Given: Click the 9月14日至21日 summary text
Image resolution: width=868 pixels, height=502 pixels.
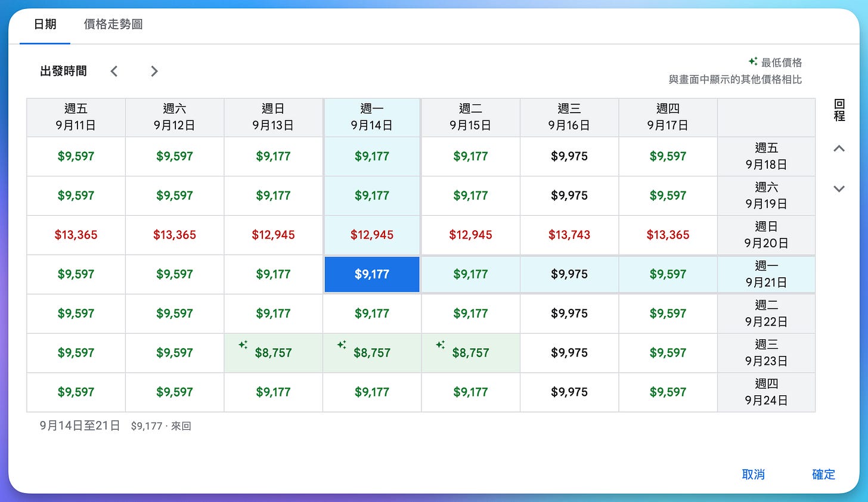Looking at the screenshot, I should (80, 426).
